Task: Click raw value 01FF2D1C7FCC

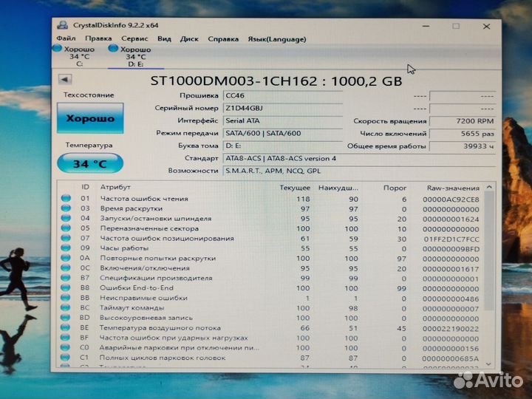Action: 451,239
